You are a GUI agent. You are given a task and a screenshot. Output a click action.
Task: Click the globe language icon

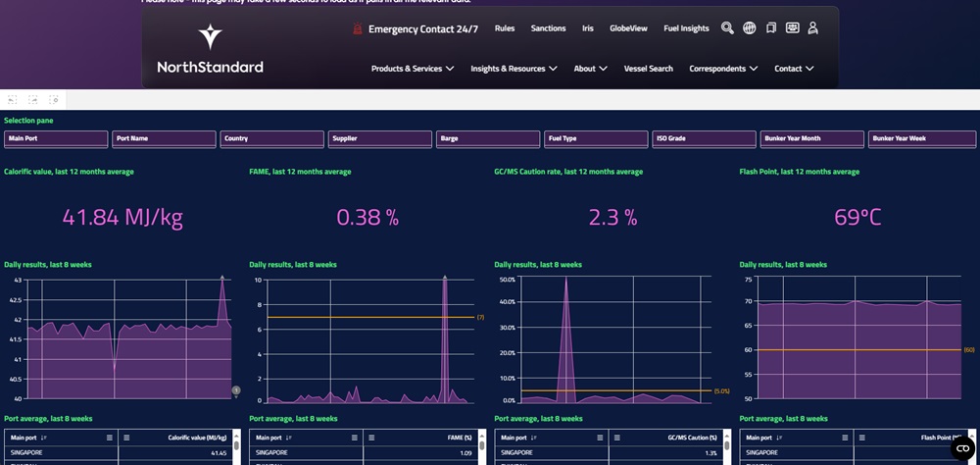coord(749,28)
